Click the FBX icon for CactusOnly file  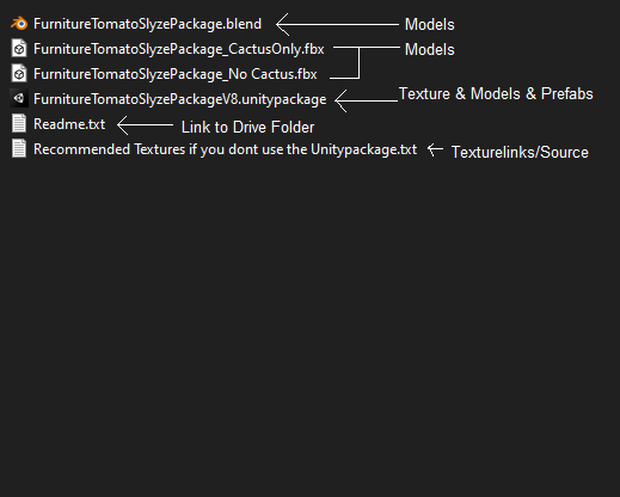tap(19, 49)
